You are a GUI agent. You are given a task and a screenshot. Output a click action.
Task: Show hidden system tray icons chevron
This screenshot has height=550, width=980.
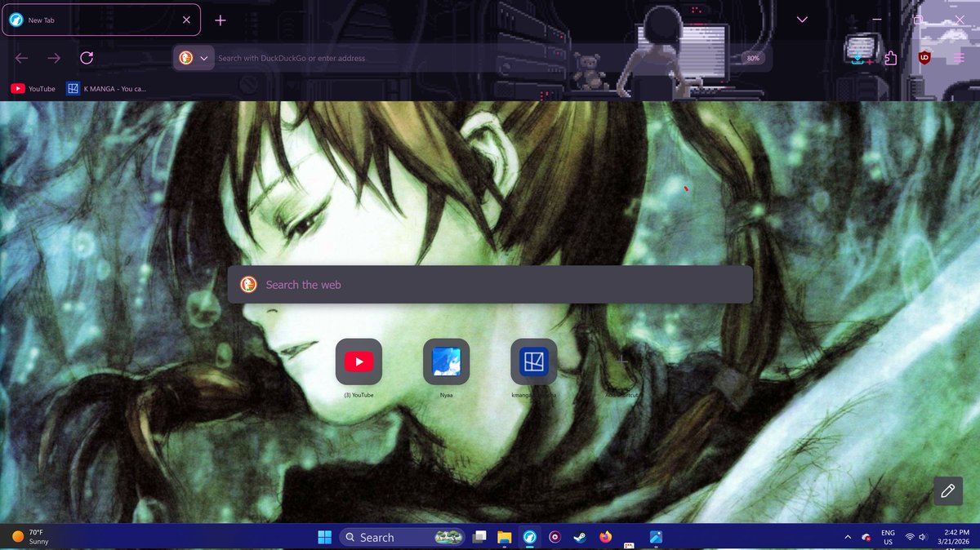click(x=847, y=537)
